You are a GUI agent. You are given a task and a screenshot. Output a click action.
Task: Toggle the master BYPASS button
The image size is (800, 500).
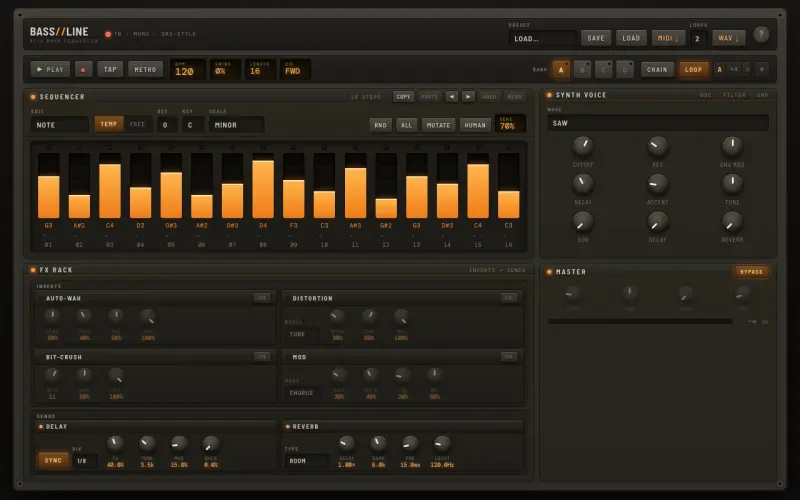pyautogui.click(x=752, y=272)
